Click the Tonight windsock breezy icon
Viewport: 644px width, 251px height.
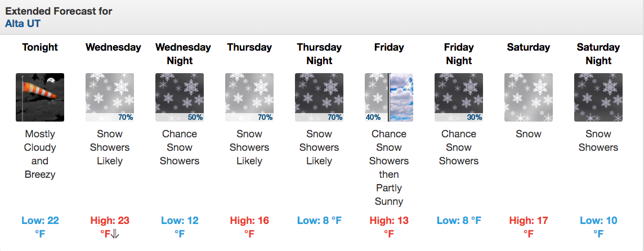[40, 97]
